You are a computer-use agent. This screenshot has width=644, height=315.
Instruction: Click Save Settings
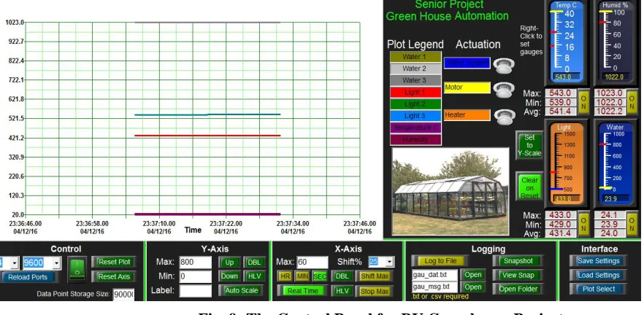click(599, 261)
